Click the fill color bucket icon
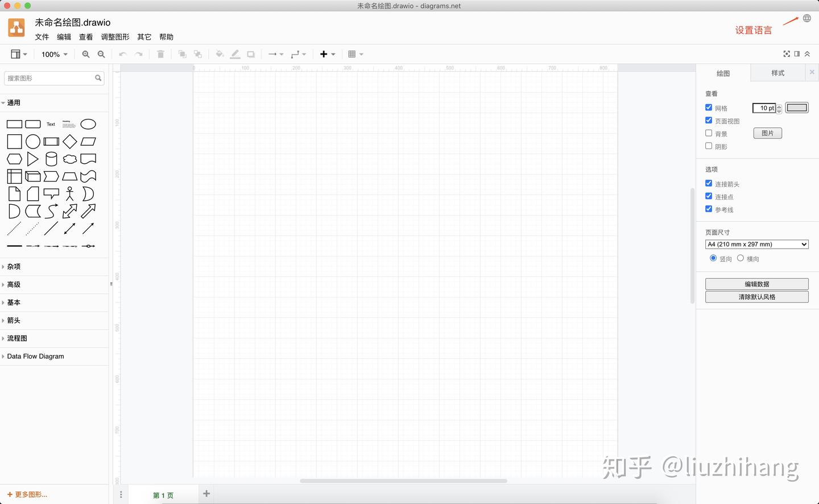Viewport: 819px width, 504px height. pos(220,54)
